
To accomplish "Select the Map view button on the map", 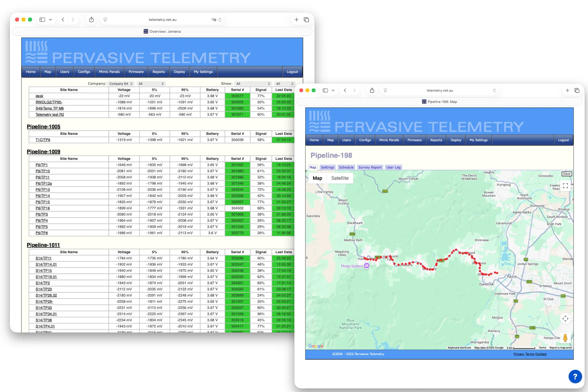I will pyautogui.click(x=317, y=178).
